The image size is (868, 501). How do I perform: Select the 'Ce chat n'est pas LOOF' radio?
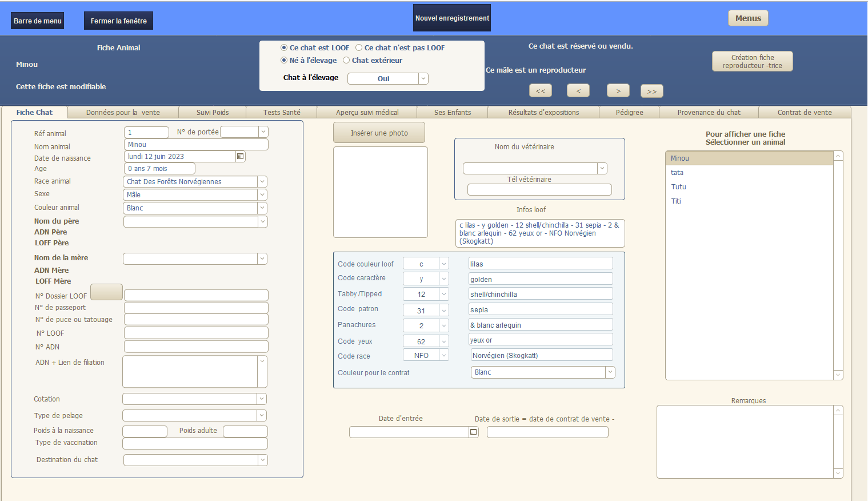tap(359, 47)
